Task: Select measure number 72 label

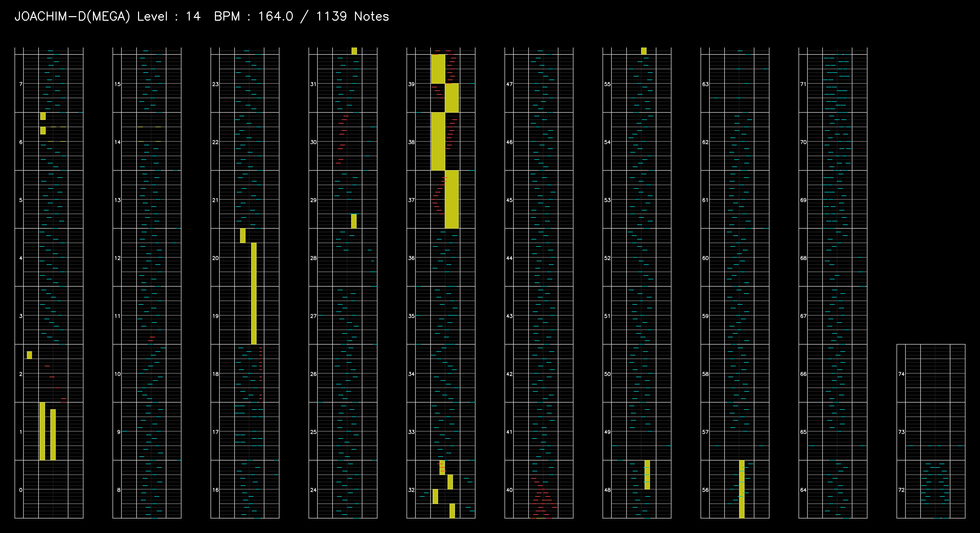Action: (x=901, y=490)
